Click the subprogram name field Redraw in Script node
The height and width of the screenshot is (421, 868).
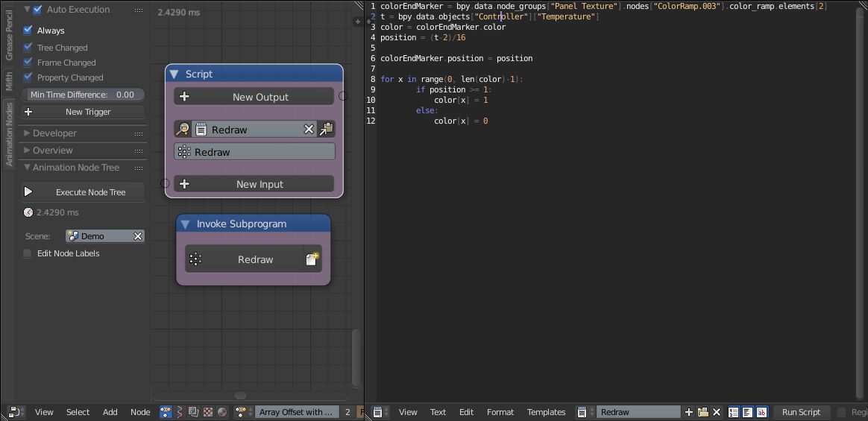click(x=254, y=151)
